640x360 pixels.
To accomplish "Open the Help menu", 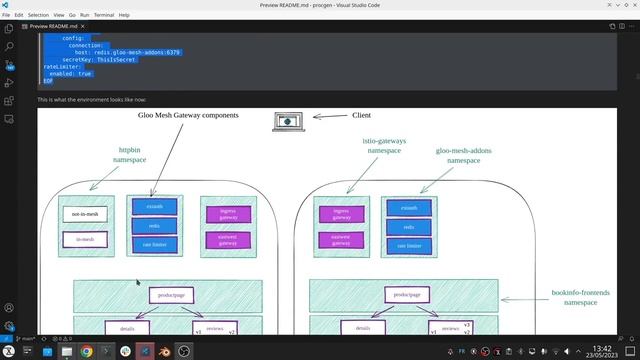I will (124, 15).
